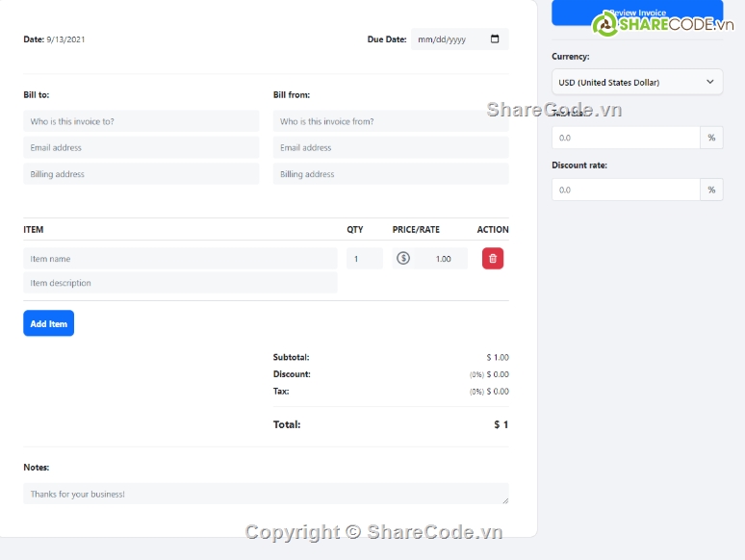Screen dimensions: 745x560
Task: Click the Notes text area
Action: point(266,494)
